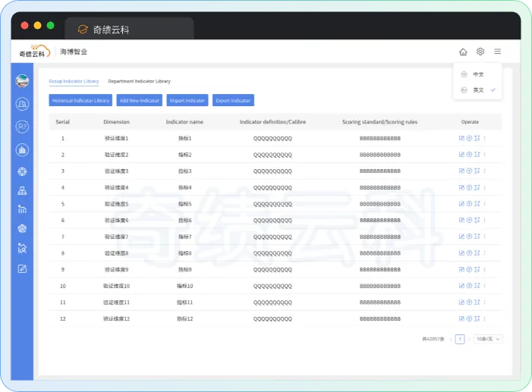Image resolution: width=532 pixels, height=392 pixels.
Task: Open the star badge sidebar icon
Action: click(22, 228)
